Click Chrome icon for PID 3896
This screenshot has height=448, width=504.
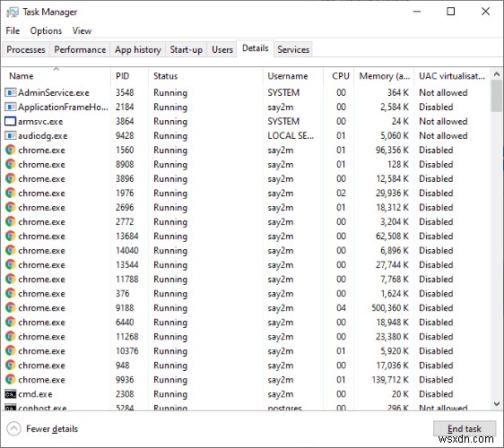point(10,179)
